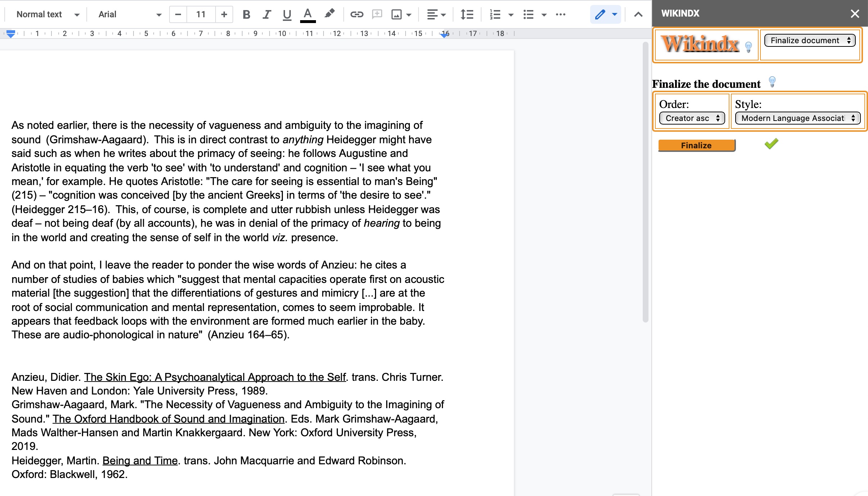Screen dimensions: 868x496
Task: Toggle bold formatting
Action: tap(246, 14)
